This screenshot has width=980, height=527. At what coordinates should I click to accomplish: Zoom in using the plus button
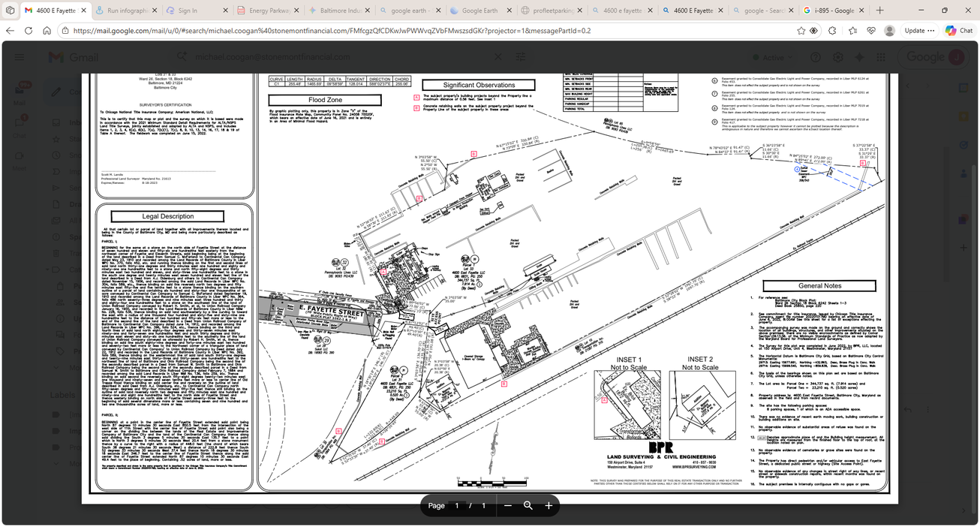click(x=549, y=506)
